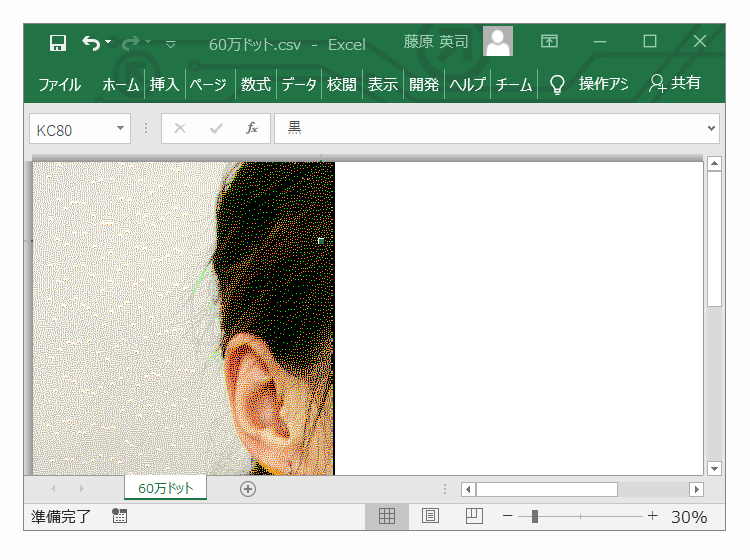Click the horizontal scrollbar thumb
This screenshot has width=750, height=560.
coord(547,489)
